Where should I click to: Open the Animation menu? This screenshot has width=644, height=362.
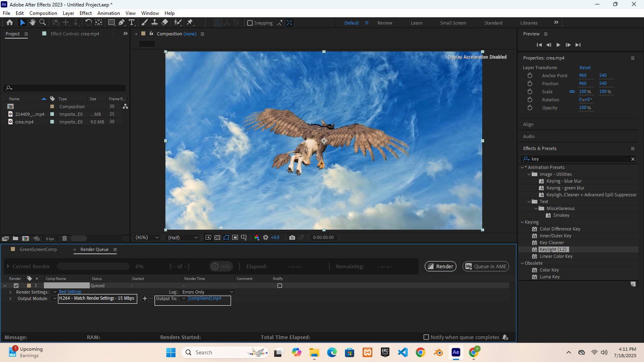click(x=109, y=13)
